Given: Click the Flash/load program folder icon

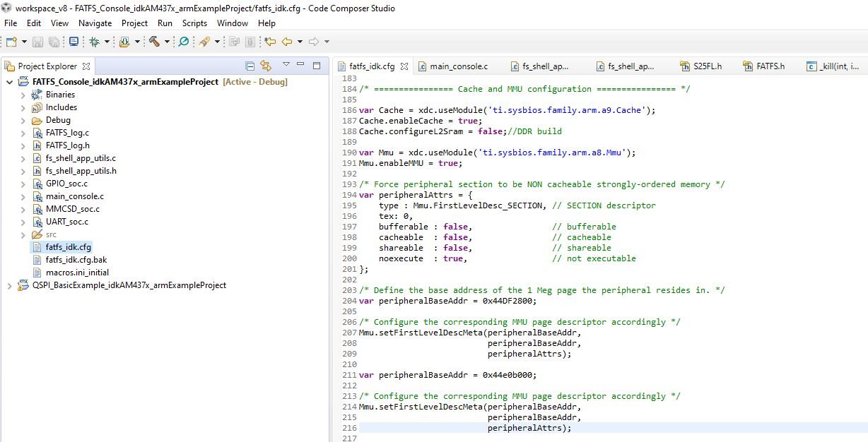Looking at the screenshot, I should tap(125, 42).
